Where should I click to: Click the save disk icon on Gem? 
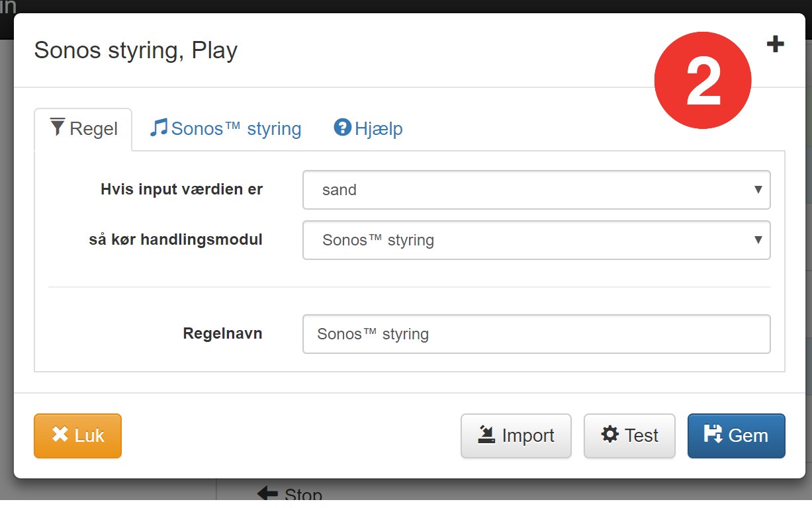pyautogui.click(x=713, y=434)
